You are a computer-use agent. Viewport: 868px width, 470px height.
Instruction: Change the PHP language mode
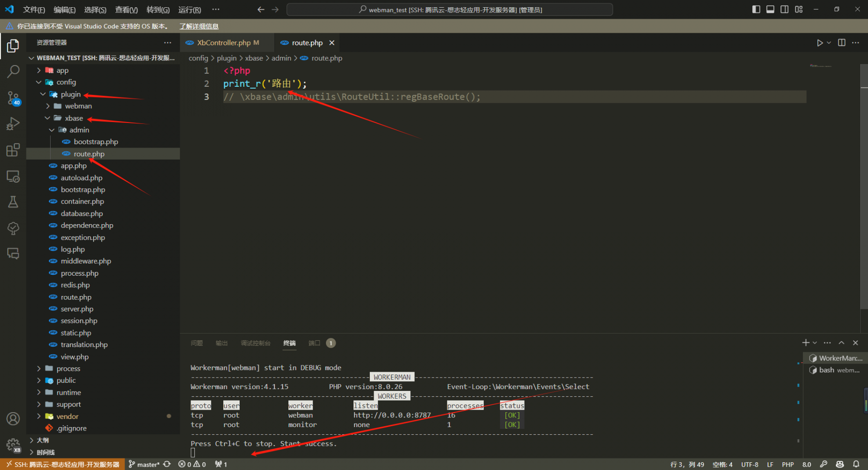[788, 464]
